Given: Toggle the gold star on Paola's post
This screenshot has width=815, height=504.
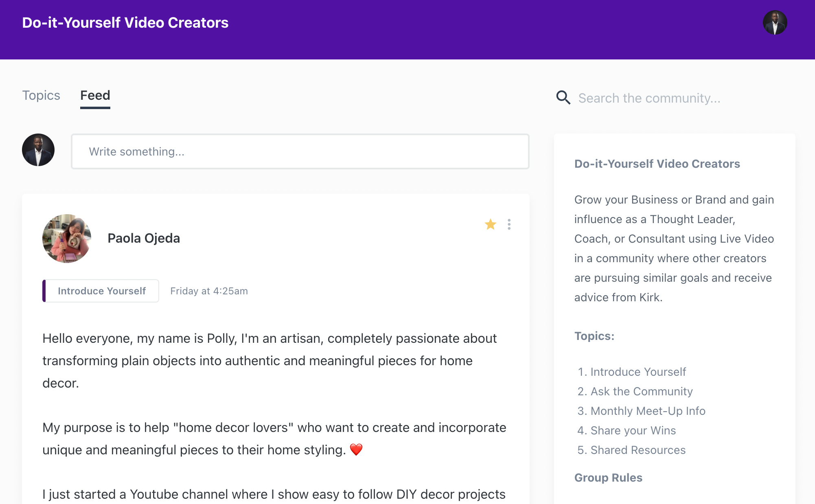Looking at the screenshot, I should [490, 224].
